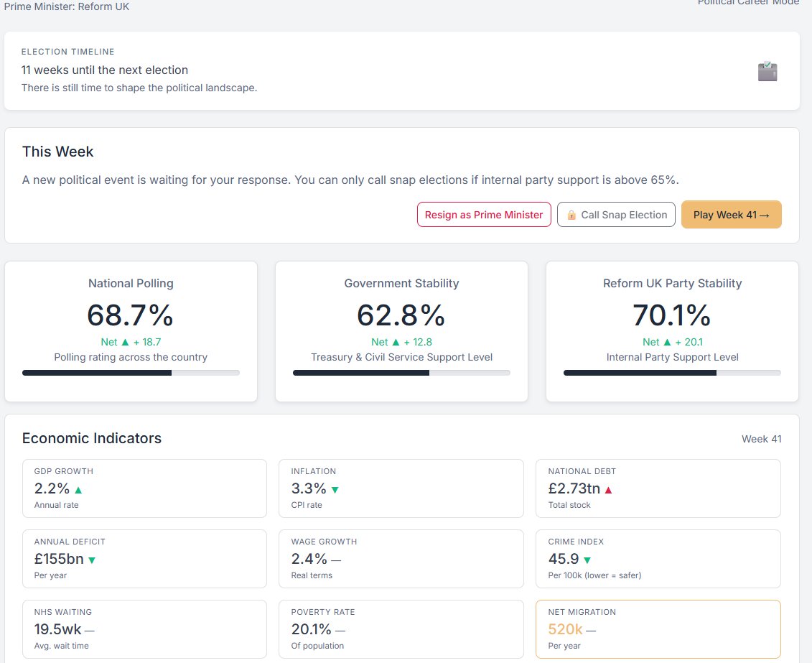The width and height of the screenshot is (812, 663).
Task: Click the £2.73tn national debt value
Action: tap(574, 488)
